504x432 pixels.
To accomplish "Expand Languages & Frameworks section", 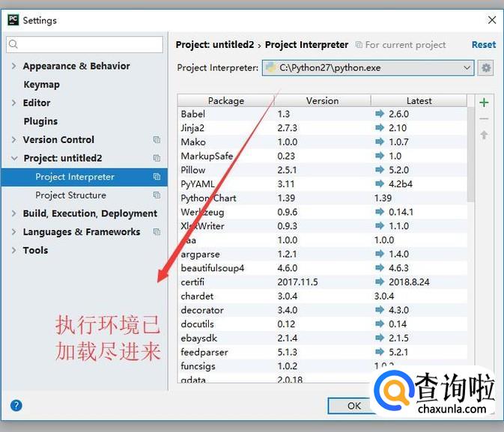I will (x=13, y=232).
